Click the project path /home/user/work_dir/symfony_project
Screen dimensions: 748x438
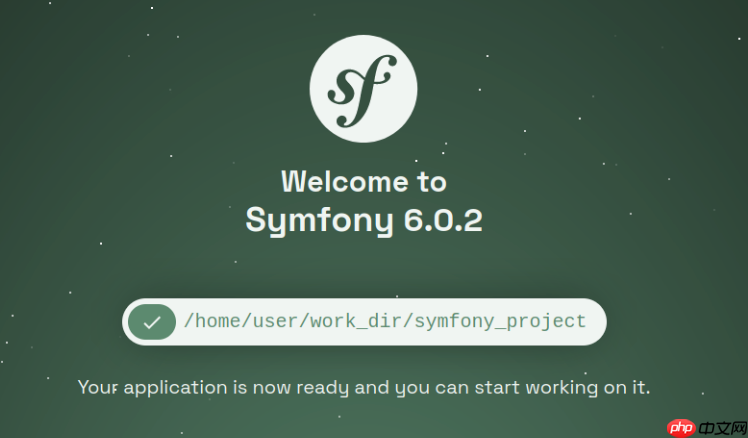click(x=385, y=322)
